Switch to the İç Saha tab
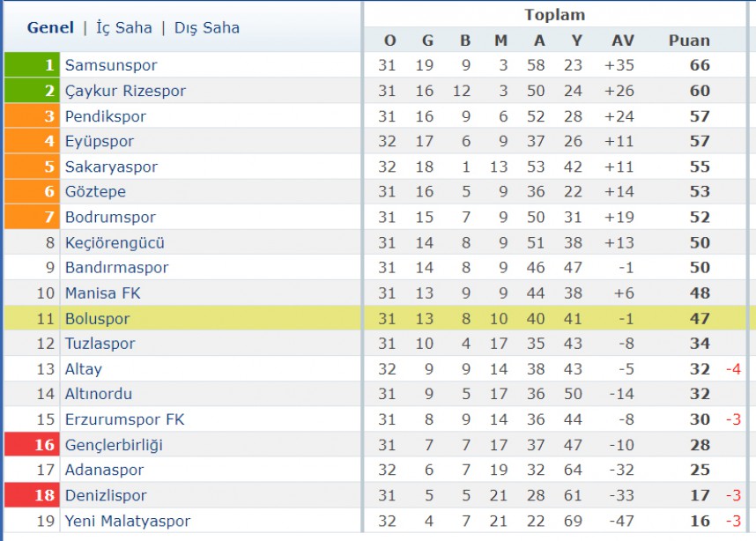Viewport: 756px width, 541px height. click(x=124, y=28)
